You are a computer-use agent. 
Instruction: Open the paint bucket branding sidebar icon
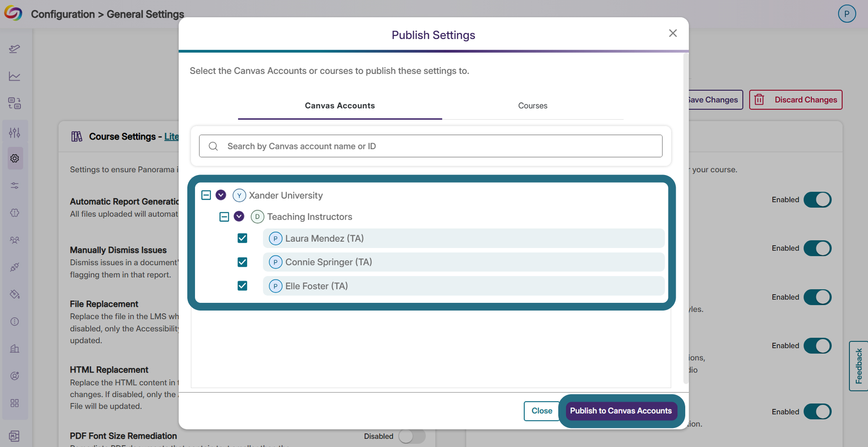tap(15, 294)
